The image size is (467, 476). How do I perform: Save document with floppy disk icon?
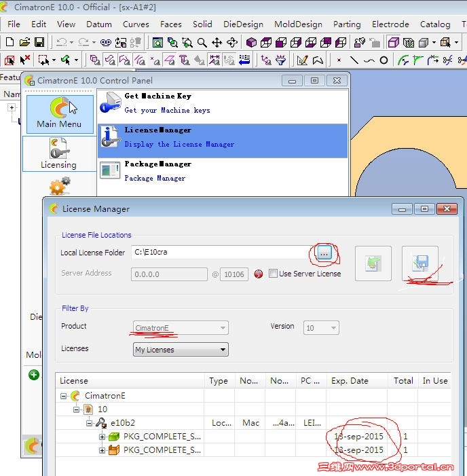point(39,42)
